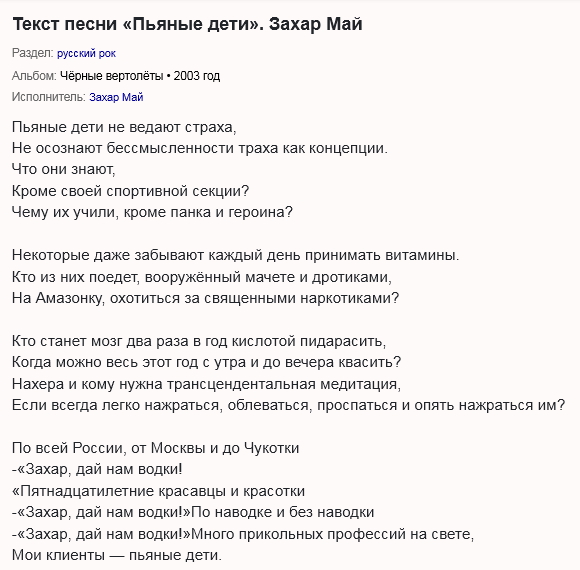Click album name «Чёрные вертолёты»
This screenshot has height=570, width=580.
111,76
